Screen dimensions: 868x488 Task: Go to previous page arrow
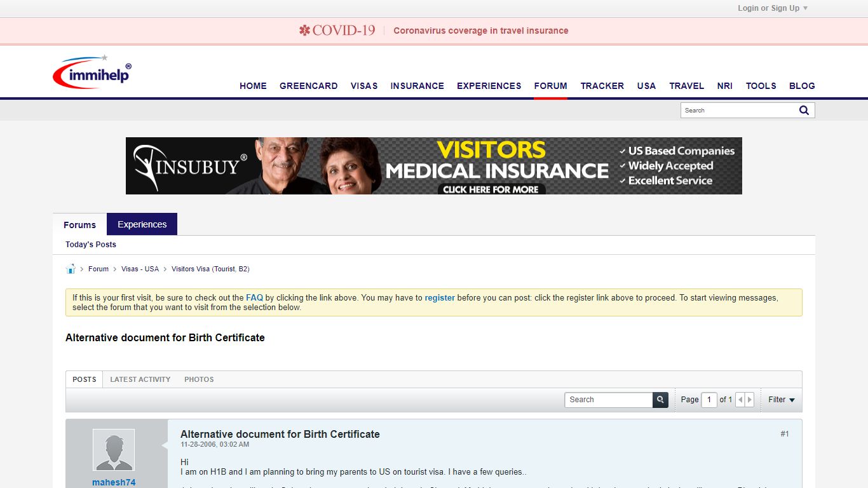pyautogui.click(x=740, y=400)
